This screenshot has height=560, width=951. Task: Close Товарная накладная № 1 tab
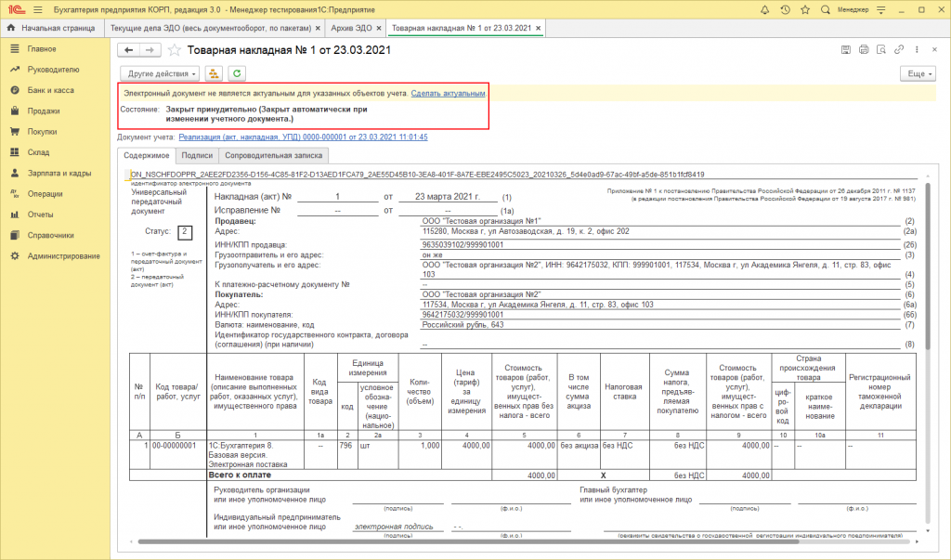(x=538, y=28)
